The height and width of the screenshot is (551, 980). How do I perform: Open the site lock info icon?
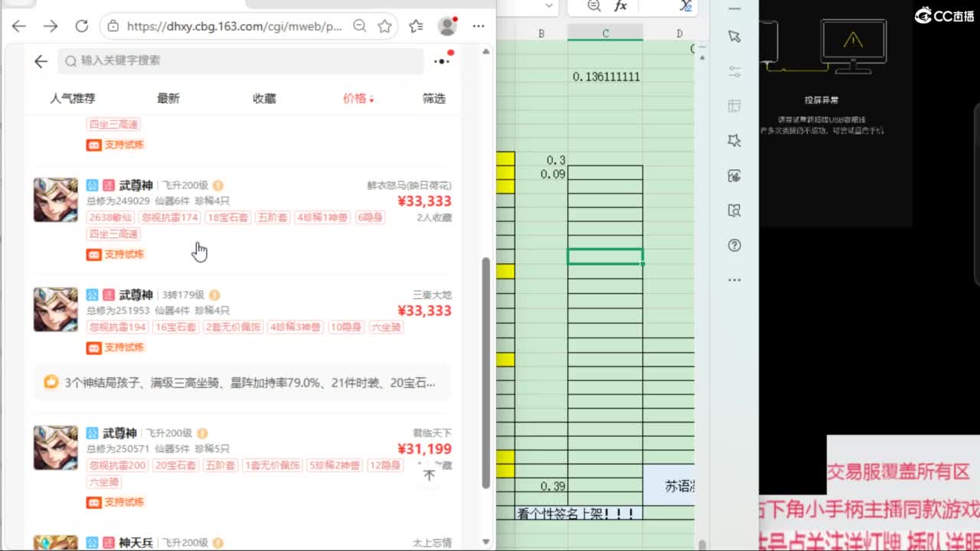pyautogui.click(x=113, y=26)
